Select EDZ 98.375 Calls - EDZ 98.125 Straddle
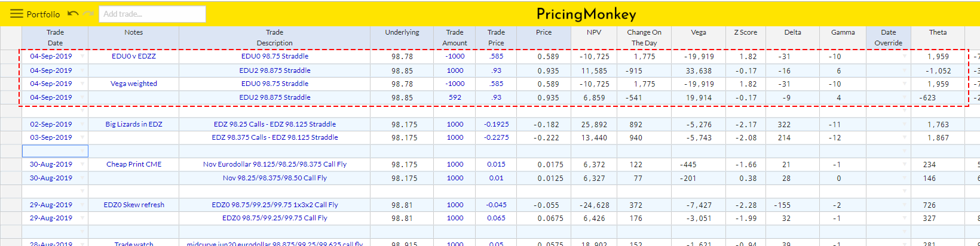Screen dimensions: 980x246 coord(274,137)
